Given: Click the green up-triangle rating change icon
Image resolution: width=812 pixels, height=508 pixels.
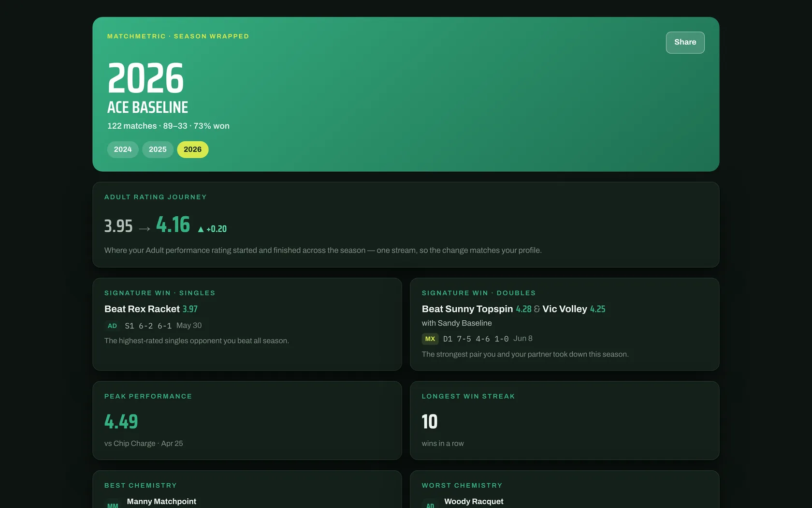Looking at the screenshot, I should pos(201,229).
